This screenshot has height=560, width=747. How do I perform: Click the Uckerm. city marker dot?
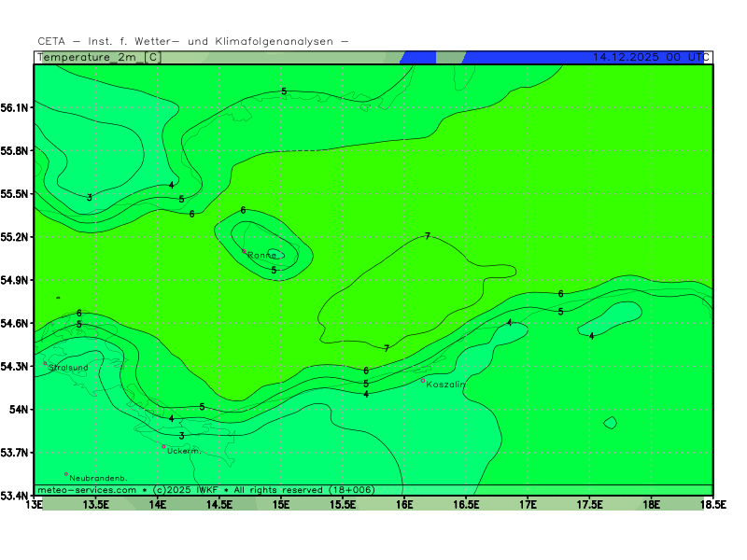pos(163,446)
